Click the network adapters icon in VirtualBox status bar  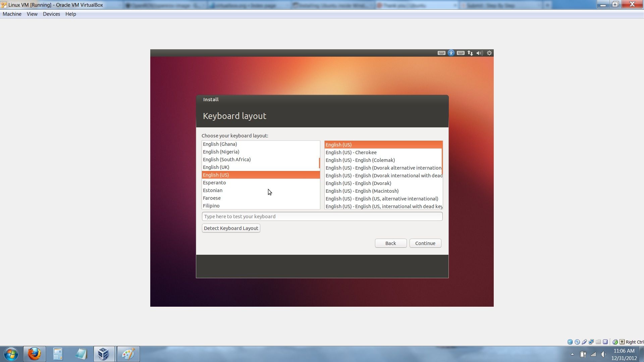click(591, 342)
